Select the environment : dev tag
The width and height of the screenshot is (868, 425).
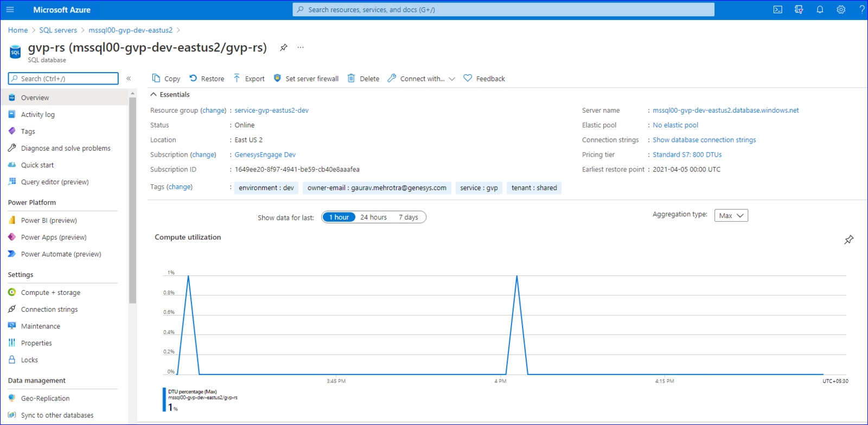tap(266, 188)
